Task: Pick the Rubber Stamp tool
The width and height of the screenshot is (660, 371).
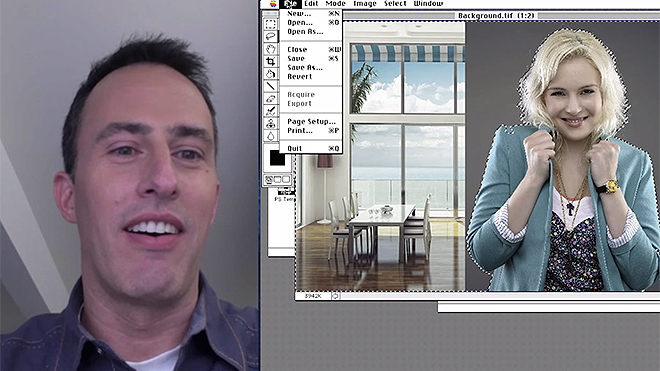Action: click(x=271, y=123)
